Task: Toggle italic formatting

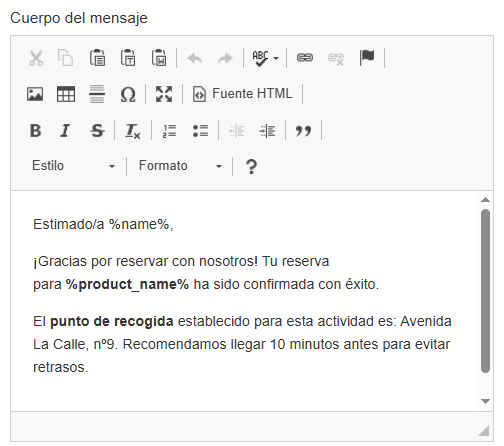Action: (x=65, y=130)
